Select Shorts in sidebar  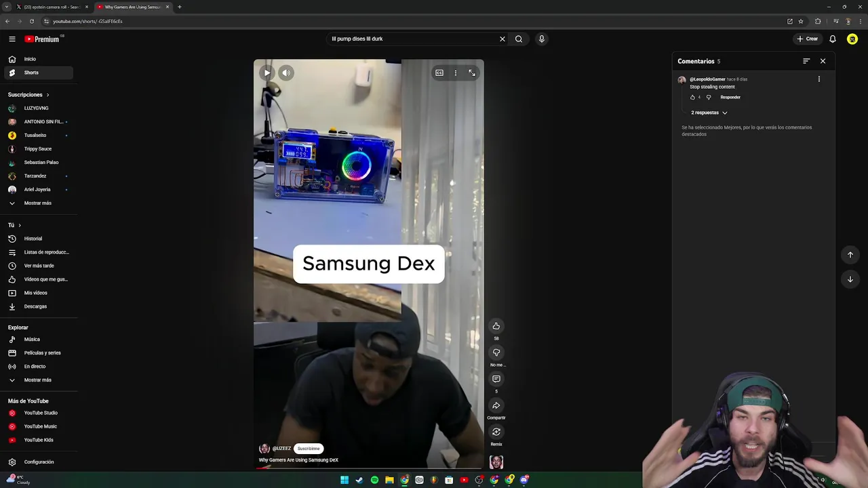tap(39, 73)
